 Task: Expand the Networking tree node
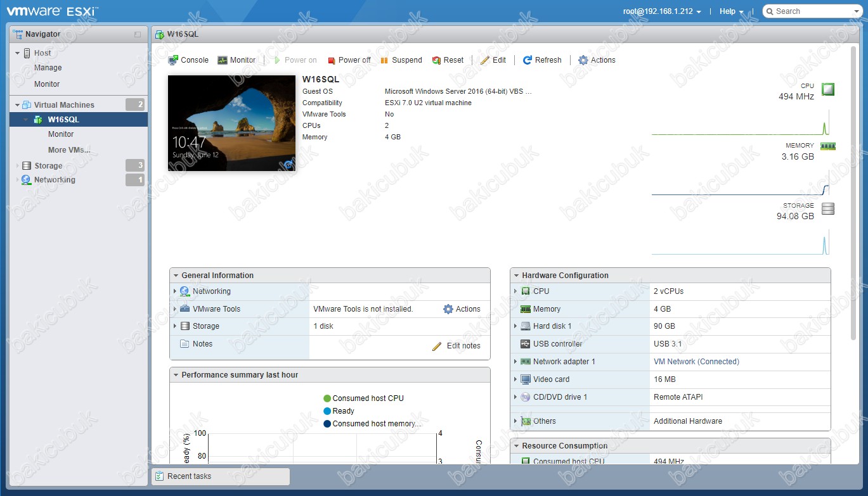[18, 180]
